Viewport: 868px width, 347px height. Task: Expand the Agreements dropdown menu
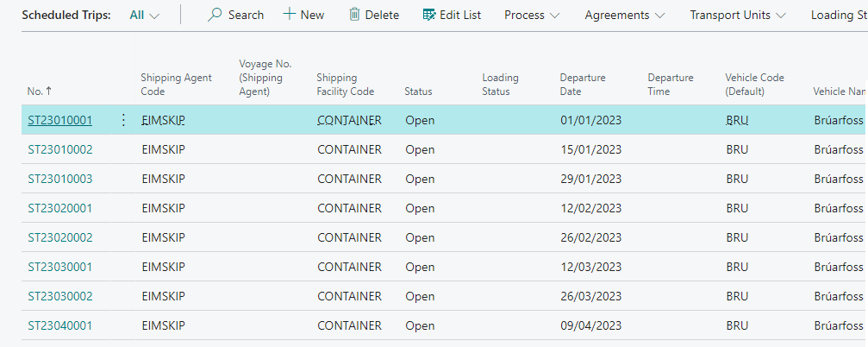(x=624, y=16)
